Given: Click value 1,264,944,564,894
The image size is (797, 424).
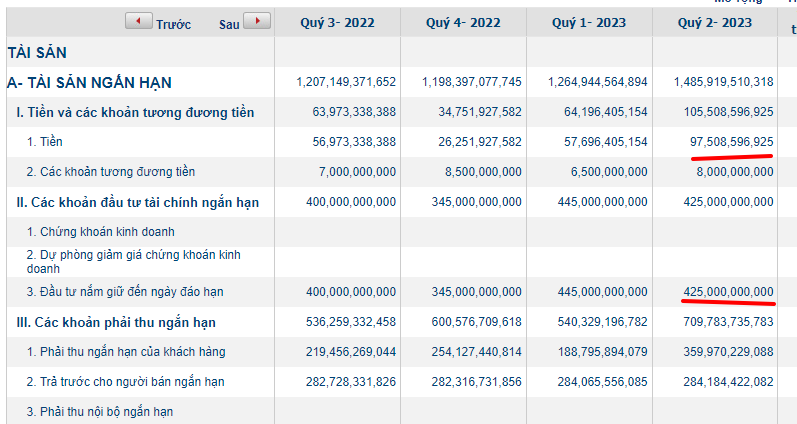Looking at the screenshot, I should click(x=598, y=82).
